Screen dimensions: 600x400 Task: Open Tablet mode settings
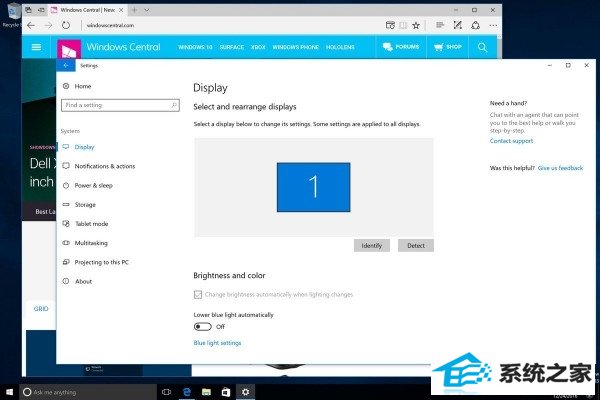point(91,224)
